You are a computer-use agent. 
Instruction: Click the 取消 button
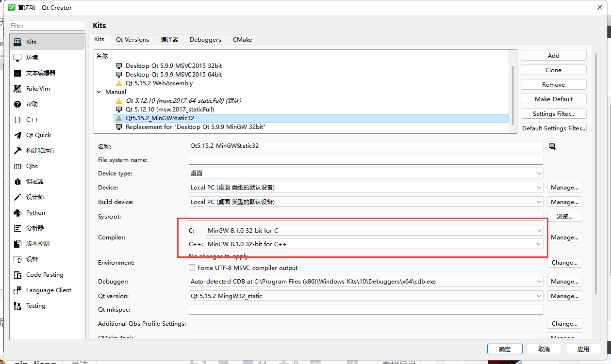pos(544,349)
